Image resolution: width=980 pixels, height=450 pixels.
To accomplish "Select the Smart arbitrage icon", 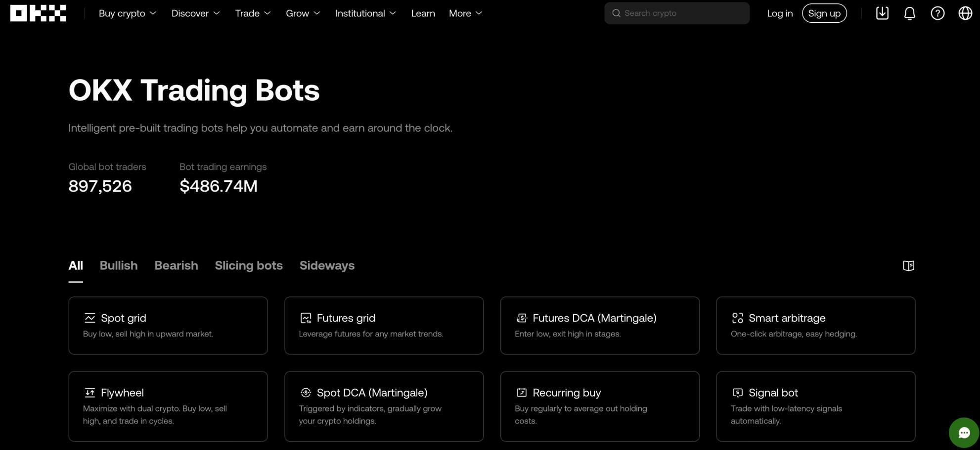I will click(738, 318).
